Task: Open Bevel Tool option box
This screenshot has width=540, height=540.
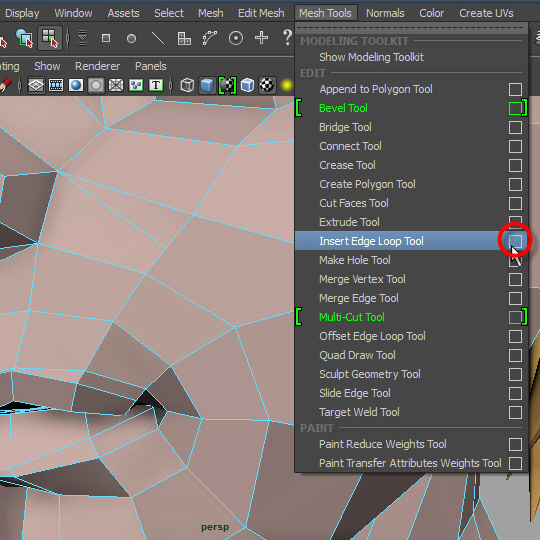Action: 515,108
